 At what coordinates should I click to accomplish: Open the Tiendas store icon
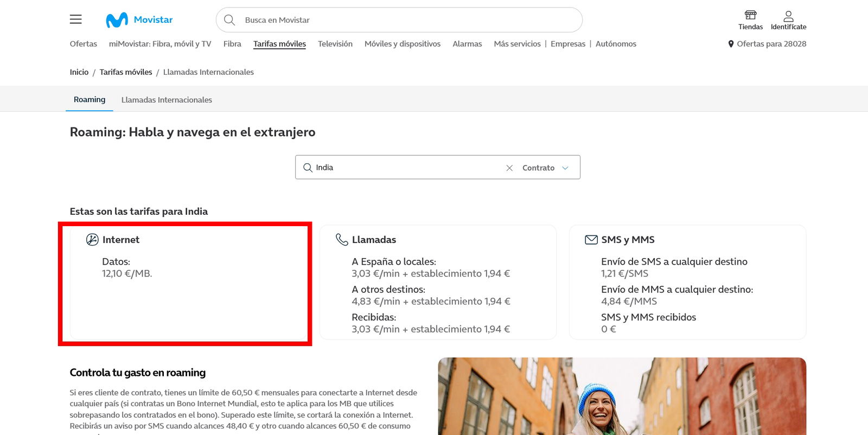[750, 15]
